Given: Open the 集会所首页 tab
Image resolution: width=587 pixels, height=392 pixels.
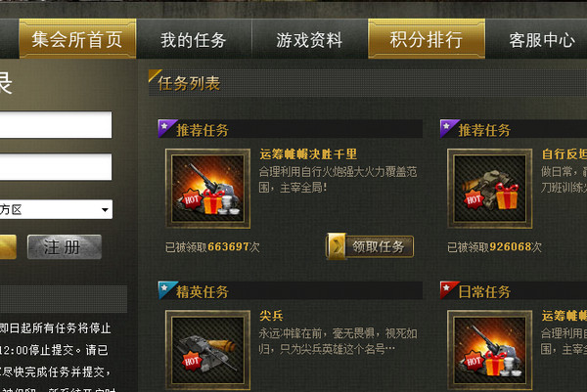Looking at the screenshot, I should tap(77, 39).
